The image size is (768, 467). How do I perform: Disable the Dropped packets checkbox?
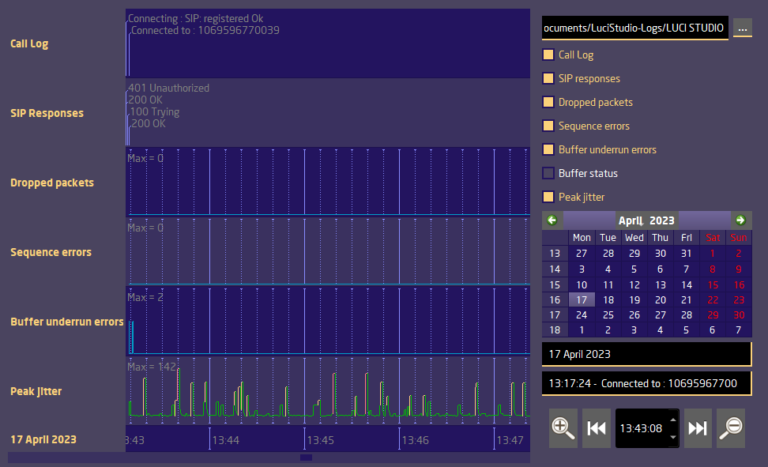pyautogui.click(x=548, y=102)
